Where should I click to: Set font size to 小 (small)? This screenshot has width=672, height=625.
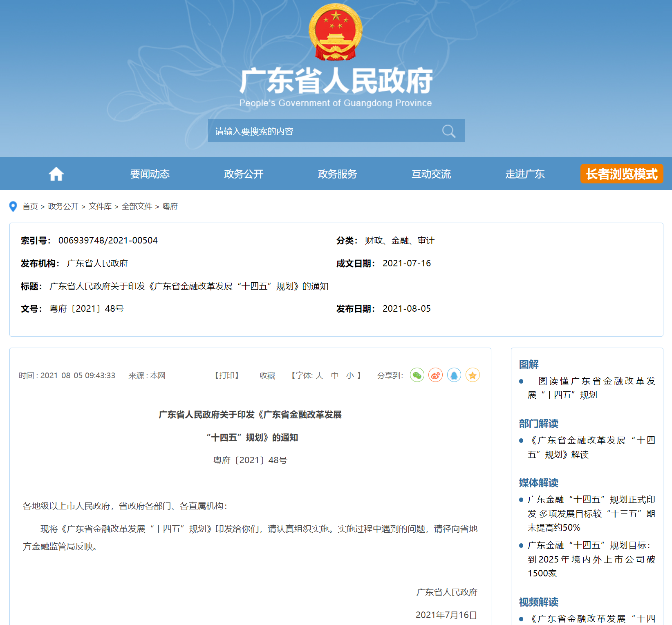[x=350, y=375]
